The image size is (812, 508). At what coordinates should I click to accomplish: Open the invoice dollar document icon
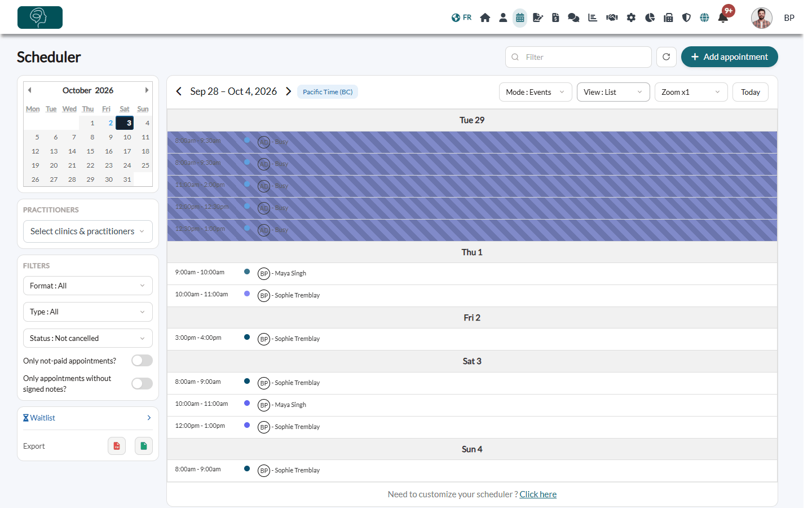tap(555, 17)
